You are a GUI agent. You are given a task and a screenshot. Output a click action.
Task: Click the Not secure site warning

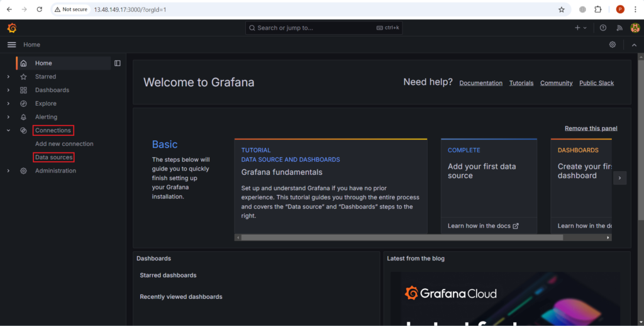[x=71, y=9]
